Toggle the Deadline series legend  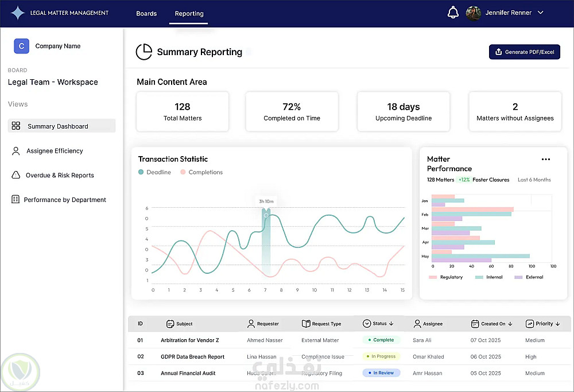(x=154, y=172)
